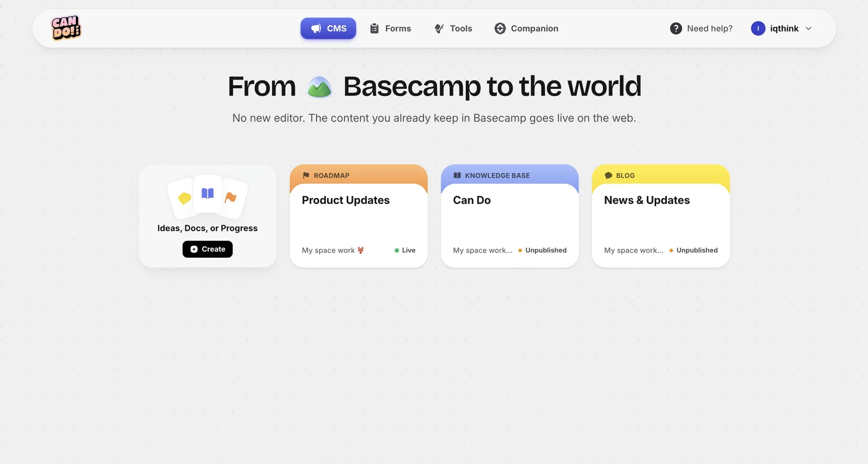Viewport: 868px width, 464px height.
Task: Click the Knowledge Base book icon
Action: [x=457, y=175]
